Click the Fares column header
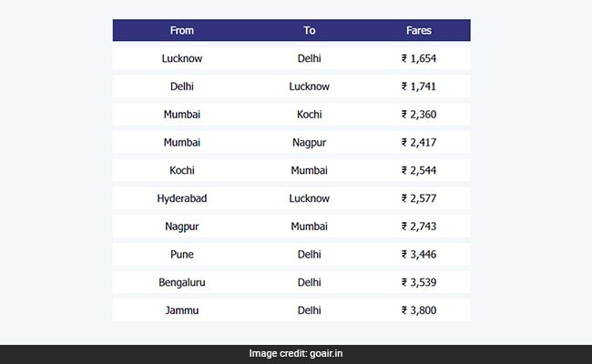 419,31
